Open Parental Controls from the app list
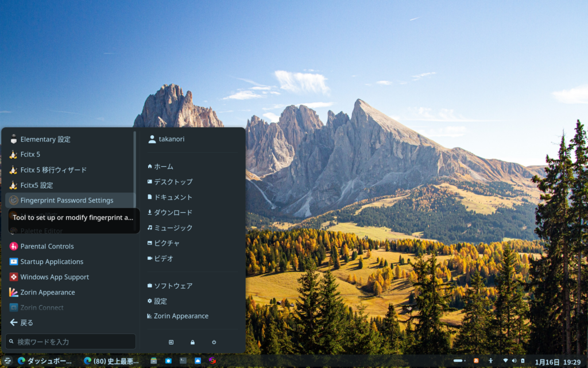This screenshot has width=588, height=368. (x=47, y=246)
